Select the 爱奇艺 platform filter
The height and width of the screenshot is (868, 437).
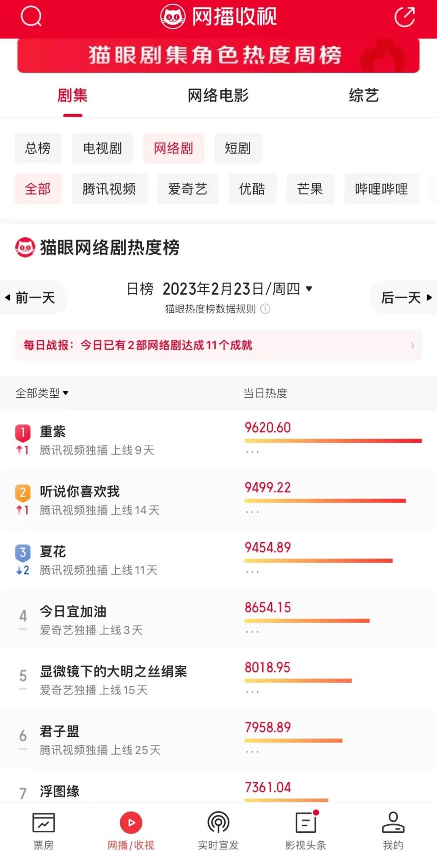click(x=188, y=189)
